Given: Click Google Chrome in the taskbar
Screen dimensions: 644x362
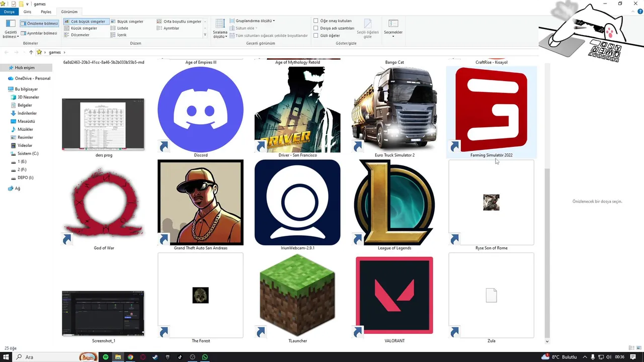Looking at the screenshot, I should tap(130, 357).
